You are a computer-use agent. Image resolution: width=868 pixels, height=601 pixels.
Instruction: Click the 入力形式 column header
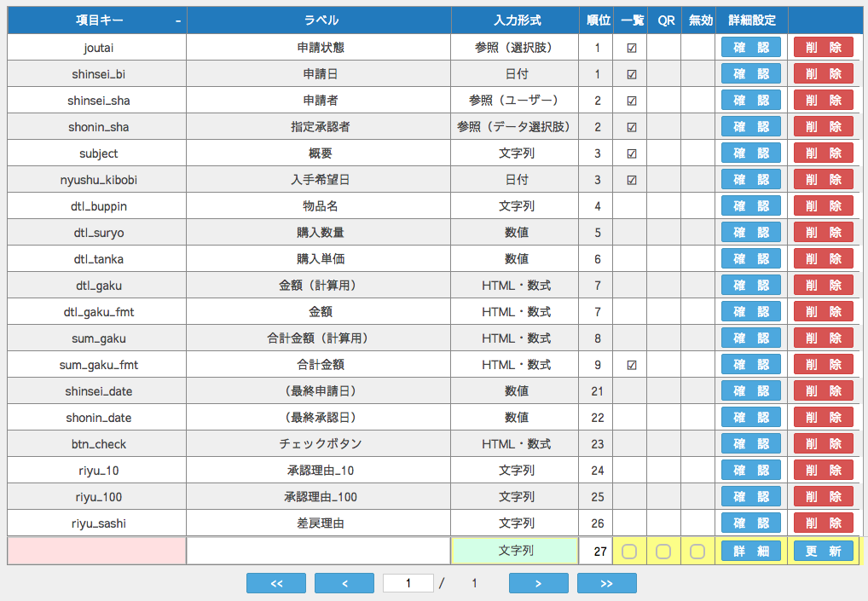[x=515, y=20]
